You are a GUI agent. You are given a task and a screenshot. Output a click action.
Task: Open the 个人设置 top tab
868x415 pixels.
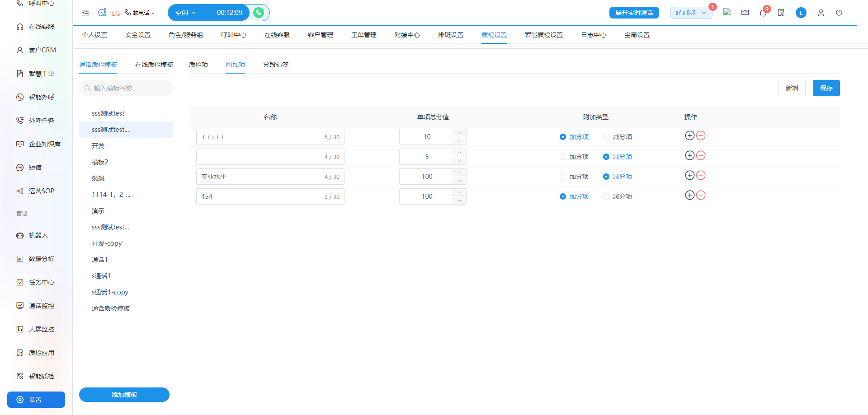[94, 35]
